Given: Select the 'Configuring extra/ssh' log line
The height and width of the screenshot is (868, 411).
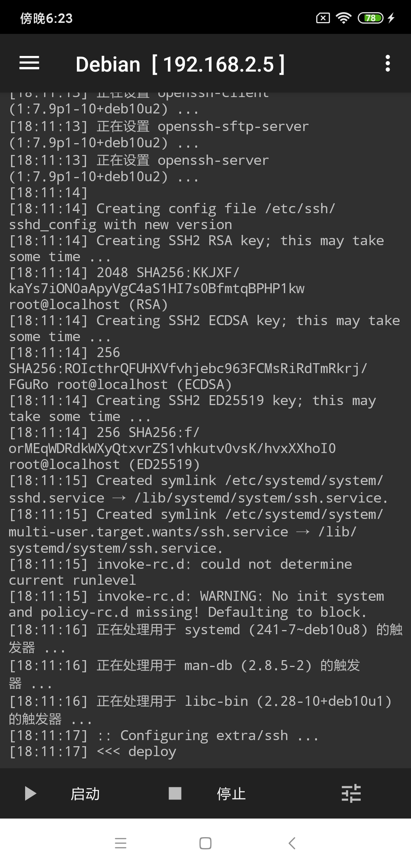Looking at the screenshot, I should pyautogui.click(x=164, y=736).
